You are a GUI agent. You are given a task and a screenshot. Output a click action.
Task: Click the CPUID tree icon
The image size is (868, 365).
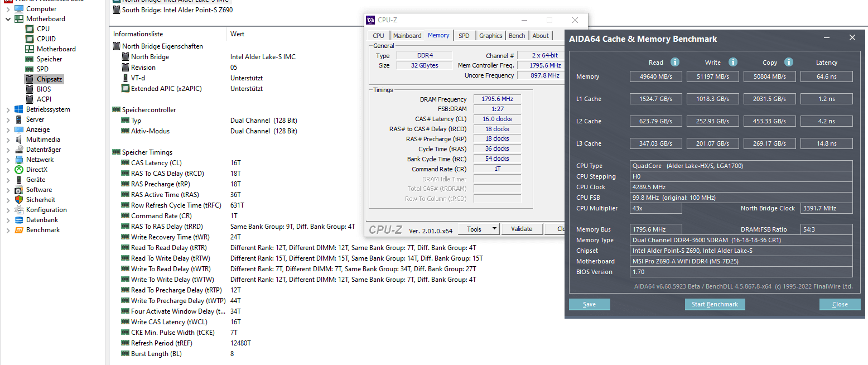30,39
